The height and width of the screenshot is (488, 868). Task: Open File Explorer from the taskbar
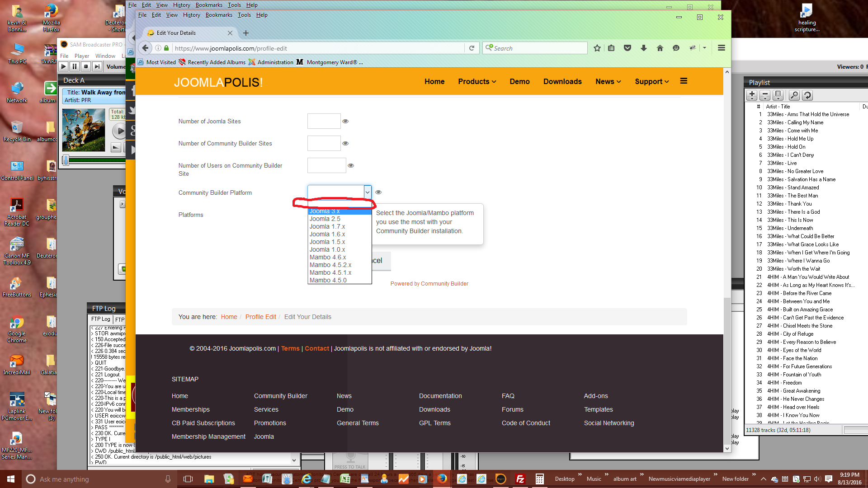[209, 479]
